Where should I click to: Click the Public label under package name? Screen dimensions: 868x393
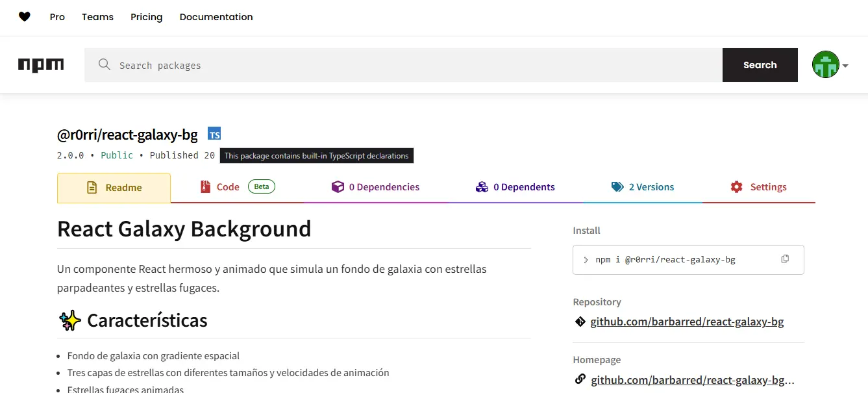(117, 155)
